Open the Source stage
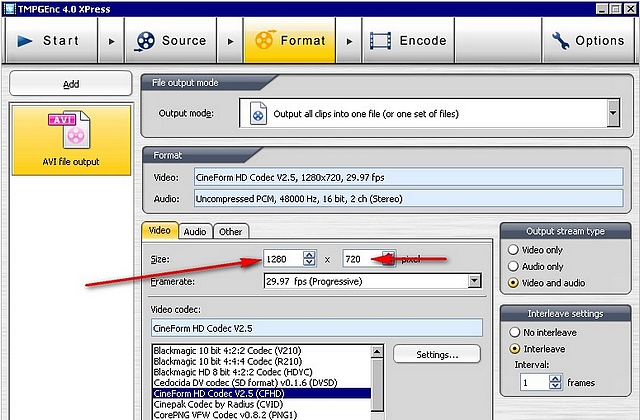 pyautogui.click(x=171, y=40)
